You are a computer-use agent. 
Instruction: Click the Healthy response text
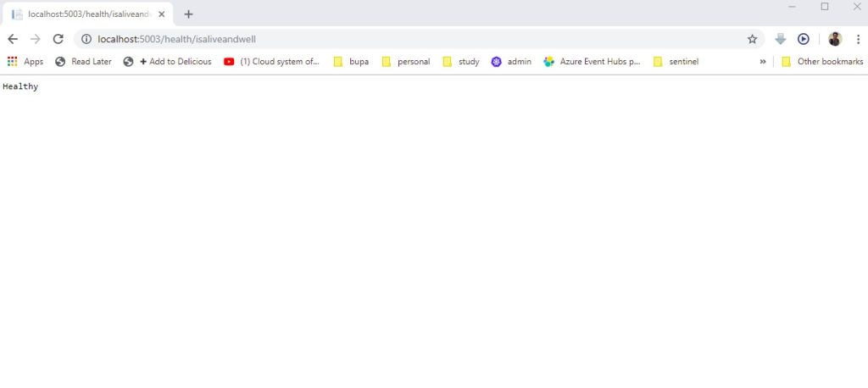coord(20,86)
